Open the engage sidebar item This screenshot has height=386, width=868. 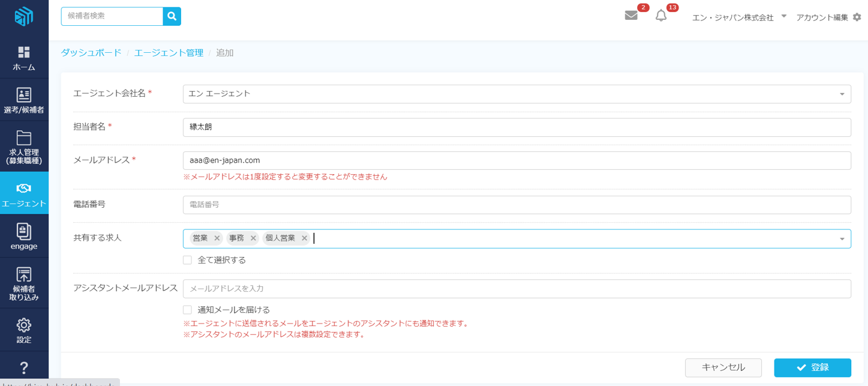pyautogui.click(x=24, y=236)
